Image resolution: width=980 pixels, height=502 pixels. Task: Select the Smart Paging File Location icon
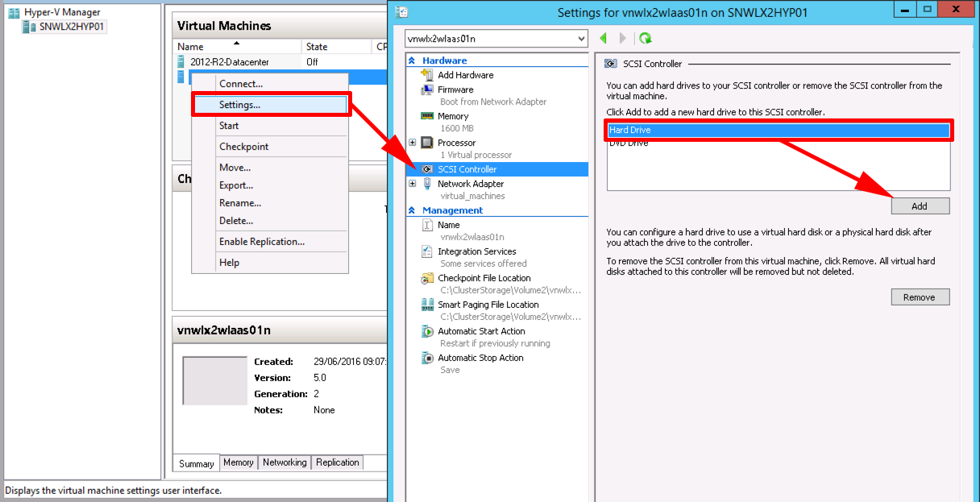coord(427,305)
